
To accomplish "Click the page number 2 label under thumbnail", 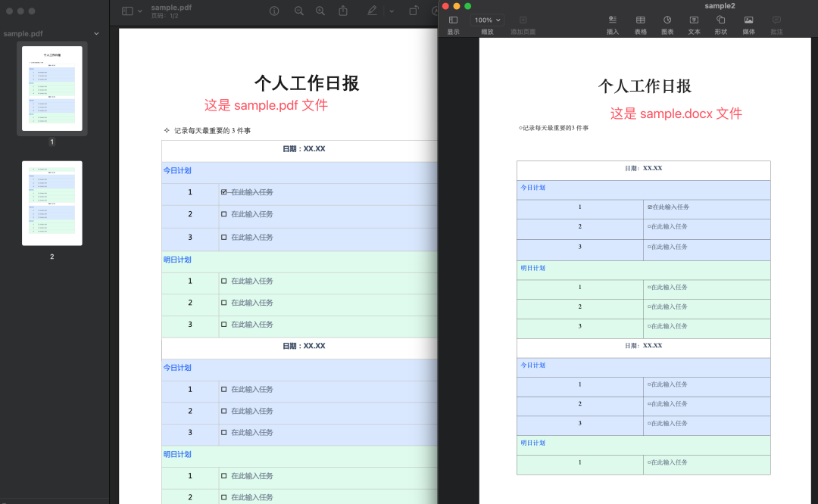I will pos(52,257).
